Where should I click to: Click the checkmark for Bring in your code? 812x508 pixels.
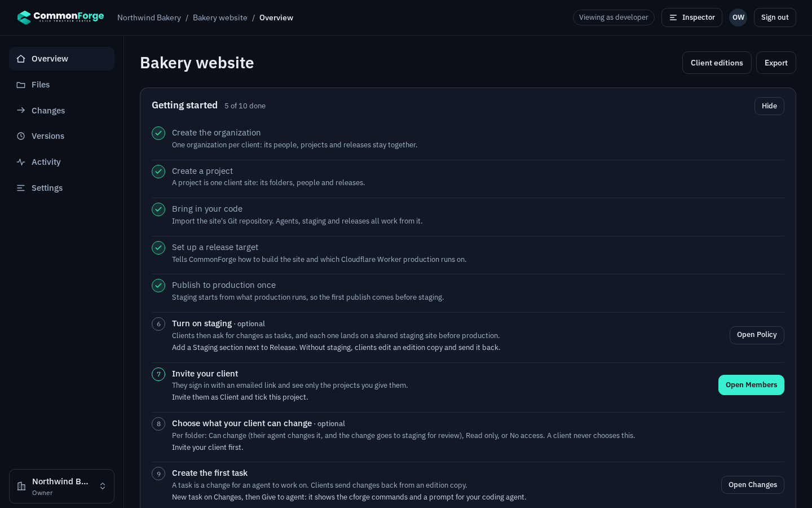[158, 209]
